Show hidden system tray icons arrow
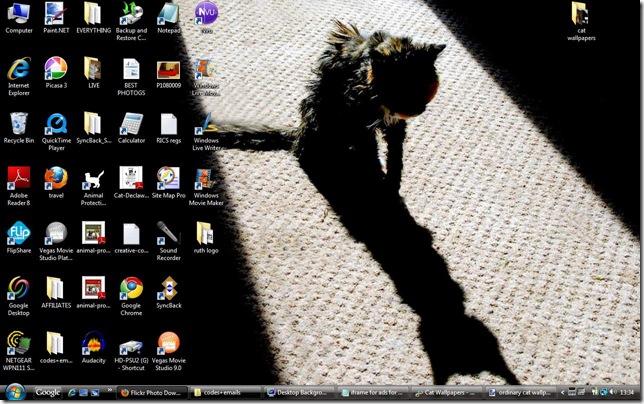Screen dimensions: 644x404 [562, 393]
